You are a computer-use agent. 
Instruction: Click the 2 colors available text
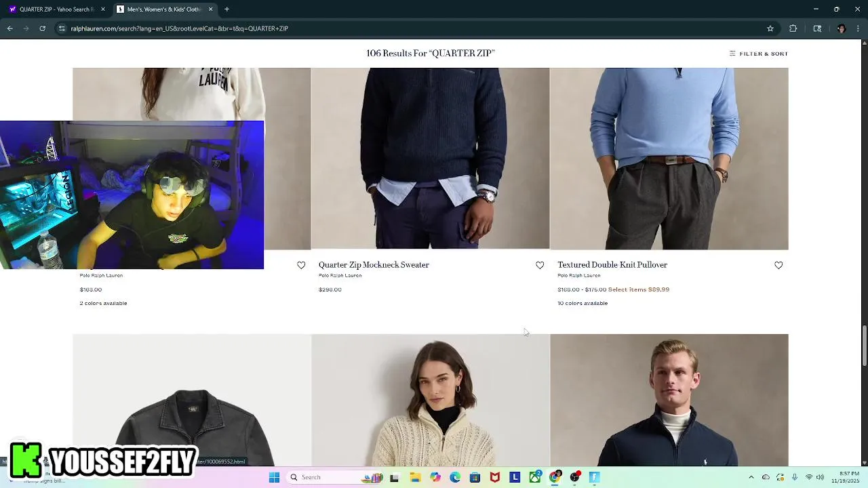click(x=103, y=303)
